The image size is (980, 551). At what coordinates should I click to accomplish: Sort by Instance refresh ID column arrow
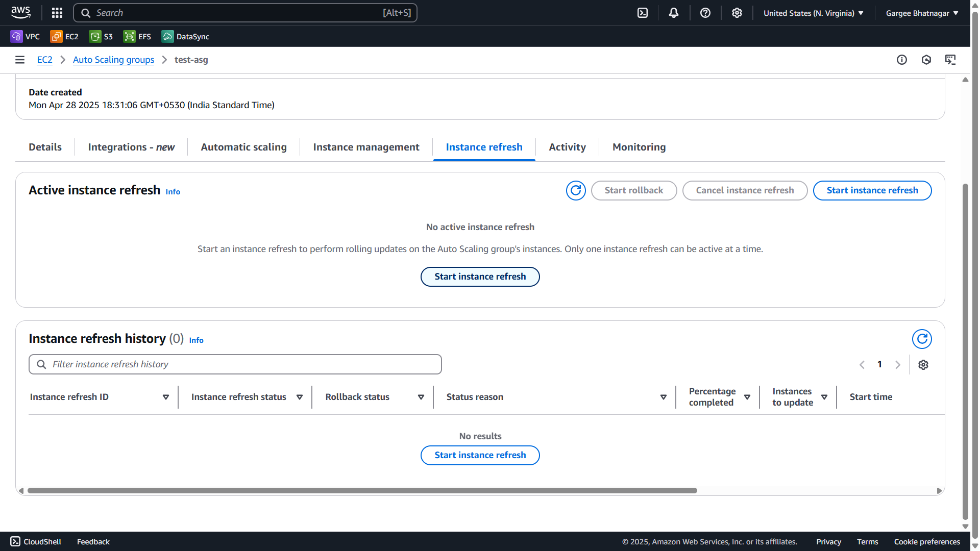click(166, 397)
